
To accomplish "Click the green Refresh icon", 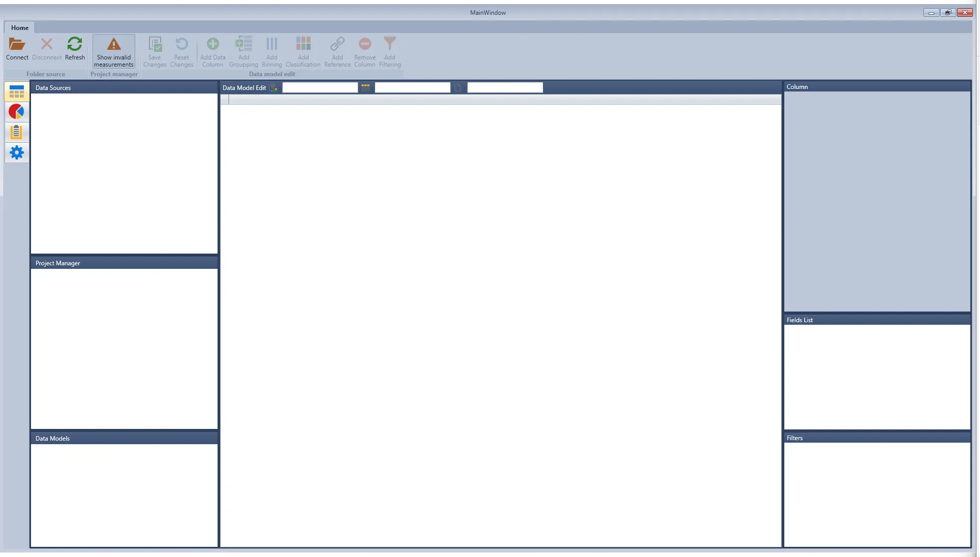I will coord(75,44).
